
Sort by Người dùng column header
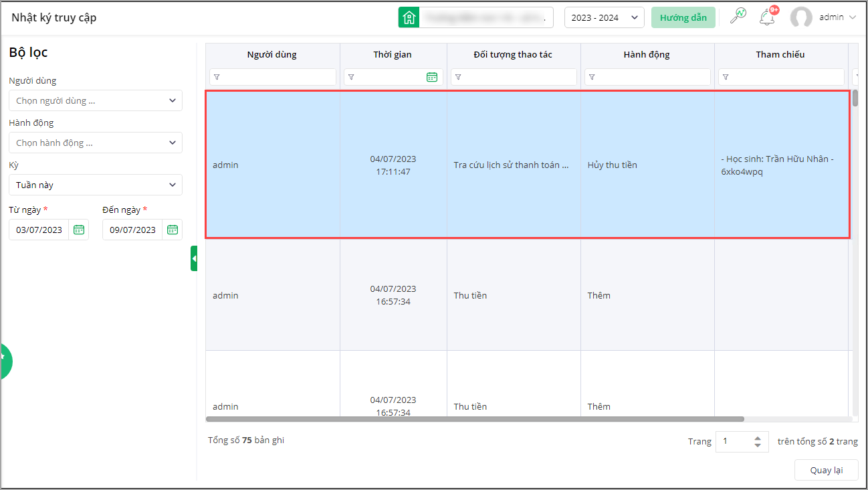[272, 54]
